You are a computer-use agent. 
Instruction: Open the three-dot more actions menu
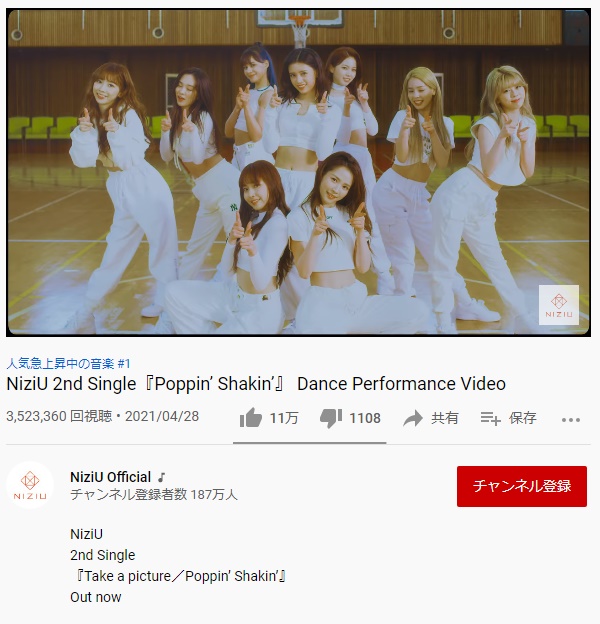point(571,419)
